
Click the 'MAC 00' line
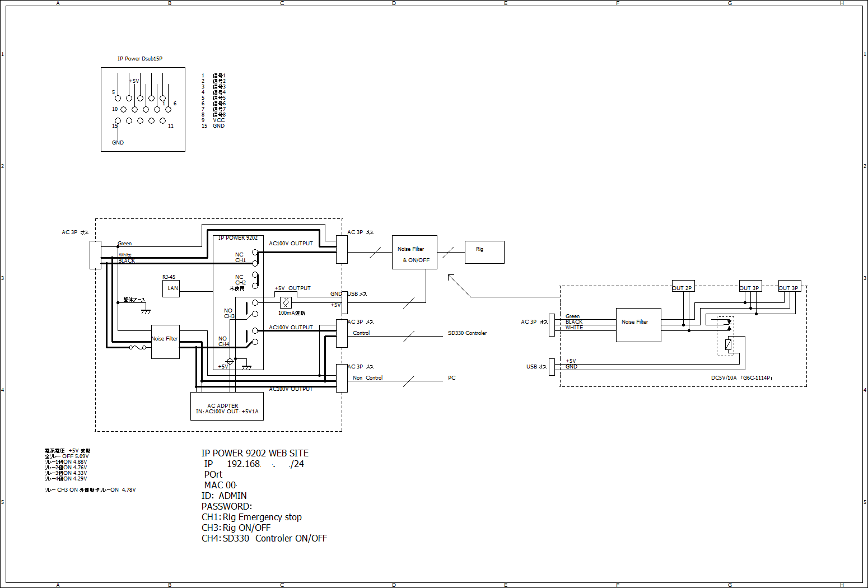tap(220, 485)
